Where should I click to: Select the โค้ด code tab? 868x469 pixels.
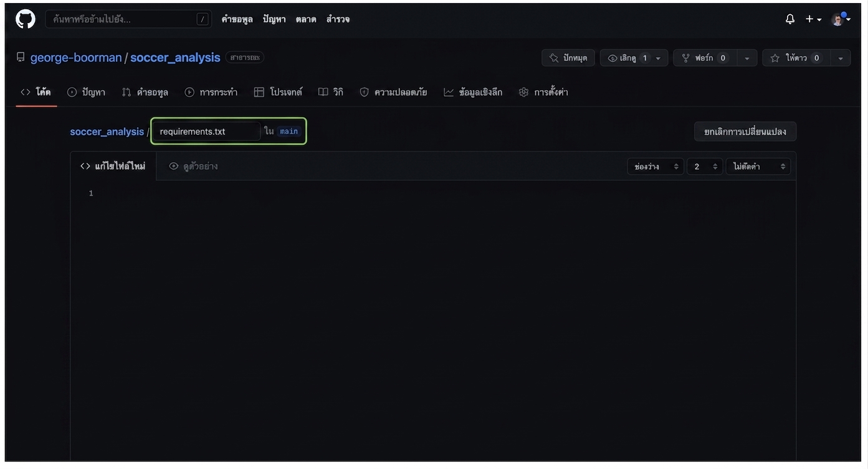(x=36, y=92)
